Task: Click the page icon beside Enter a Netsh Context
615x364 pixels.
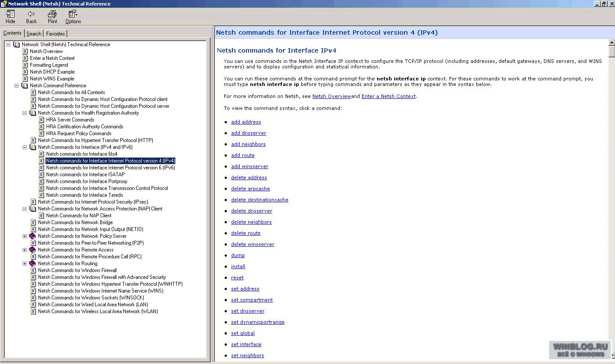Action: [x=26, y=58]
